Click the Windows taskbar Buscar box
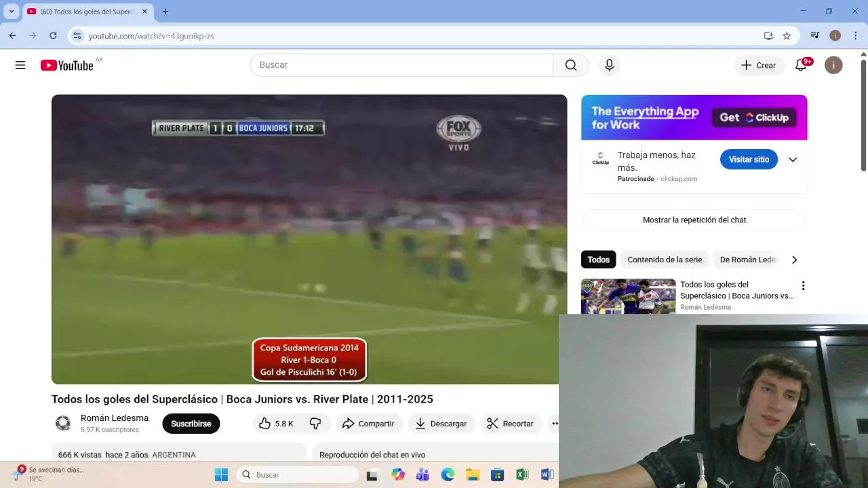 pyautogui.click(x=296, y=475)
